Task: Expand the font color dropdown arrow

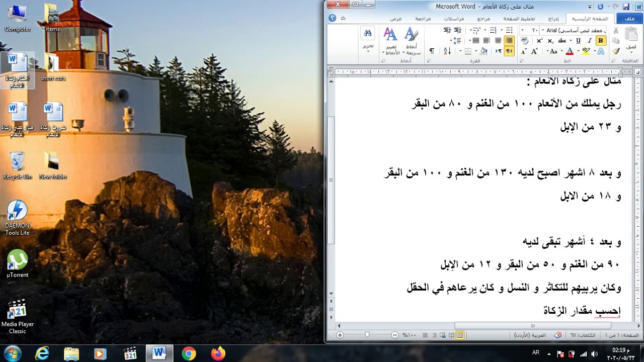Action: [x=562, y=51]
